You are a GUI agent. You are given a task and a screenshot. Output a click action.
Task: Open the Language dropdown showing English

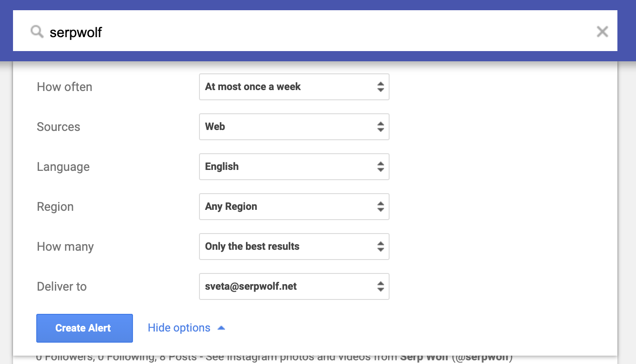[x=294, y=167]
